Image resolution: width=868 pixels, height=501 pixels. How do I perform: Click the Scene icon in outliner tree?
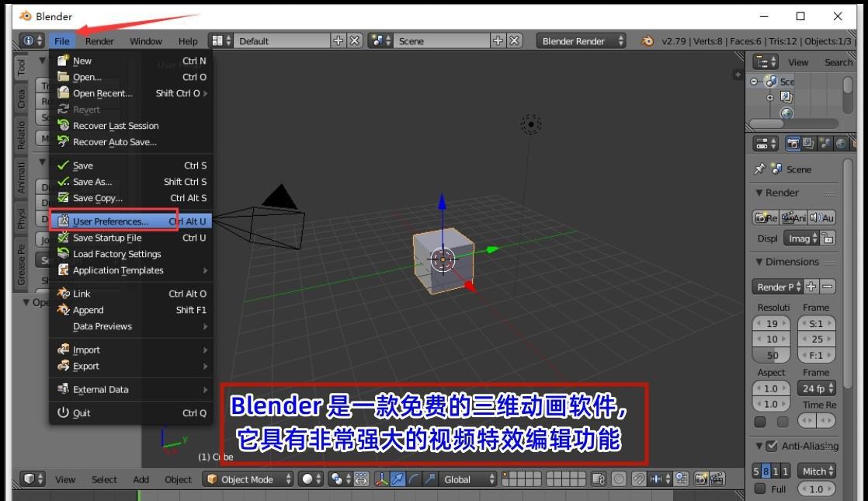(x=771, y=82)
